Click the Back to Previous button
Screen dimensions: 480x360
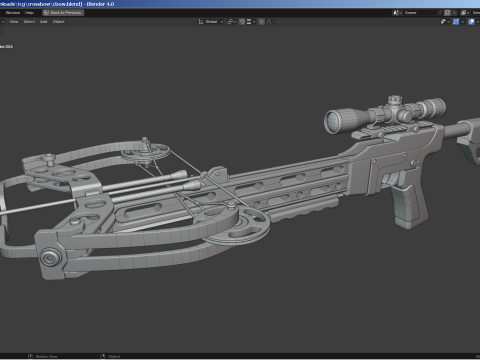click(63, 13)
